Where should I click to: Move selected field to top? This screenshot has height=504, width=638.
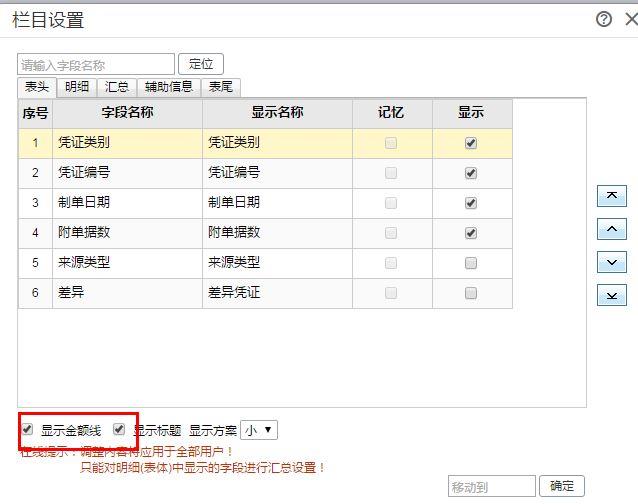click(x=612, y=196)
